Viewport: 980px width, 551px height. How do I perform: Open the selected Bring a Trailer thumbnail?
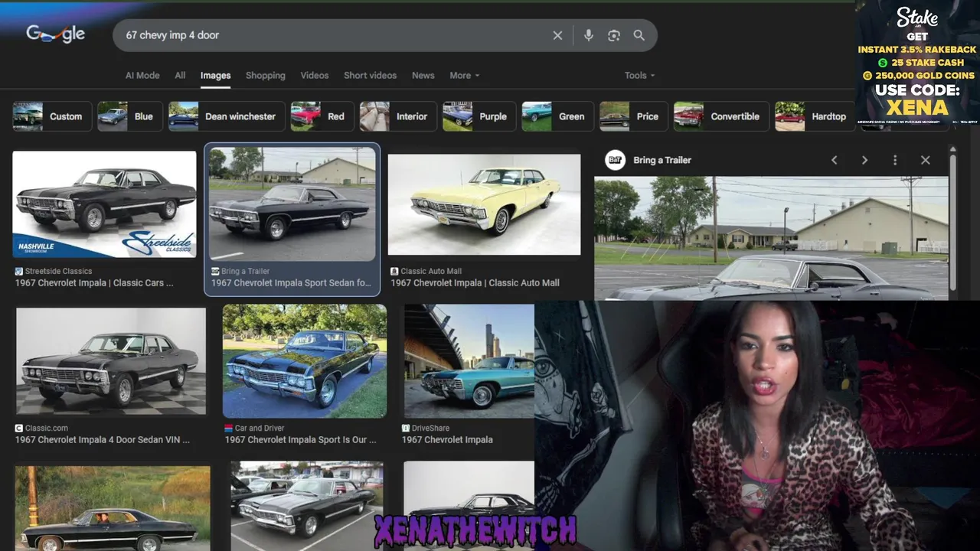[x=292, y=204]
